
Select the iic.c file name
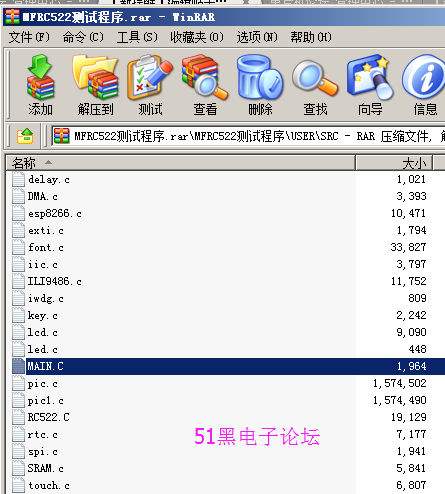pyautogui.click(x=43, y=264)
